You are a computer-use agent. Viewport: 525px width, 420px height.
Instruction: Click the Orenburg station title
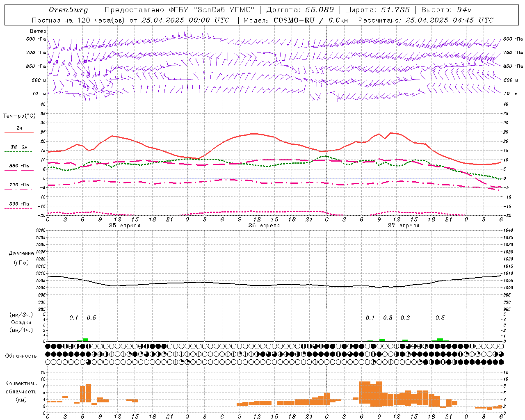coord(68,9)
